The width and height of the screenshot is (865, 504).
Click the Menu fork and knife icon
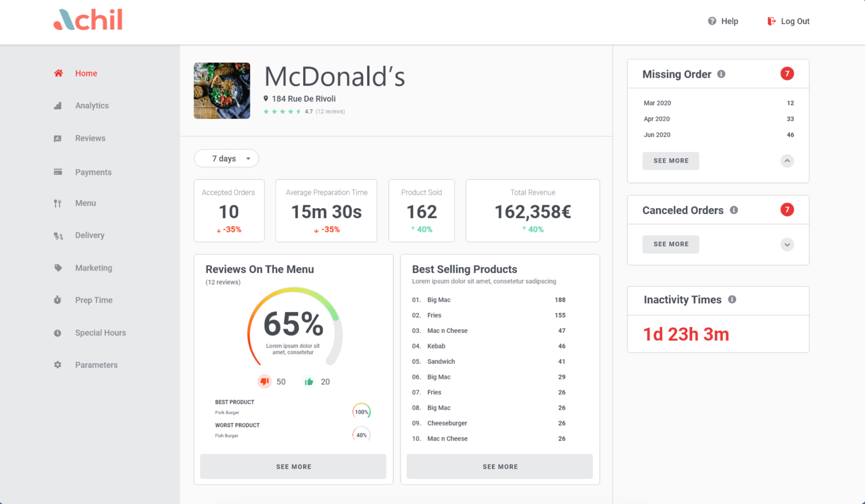(x=57, y=203)
